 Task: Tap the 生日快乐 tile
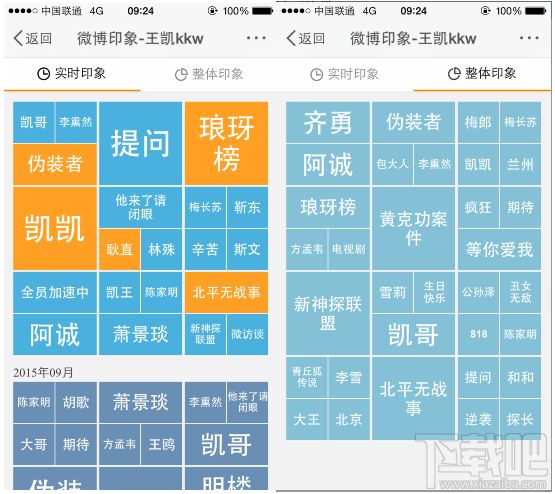pos(435,292)
